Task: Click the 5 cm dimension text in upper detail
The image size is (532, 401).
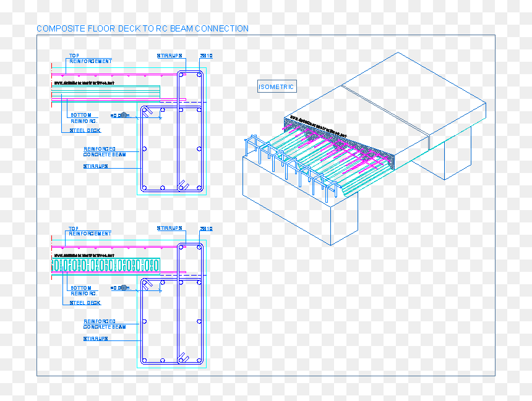Action: 121,116
